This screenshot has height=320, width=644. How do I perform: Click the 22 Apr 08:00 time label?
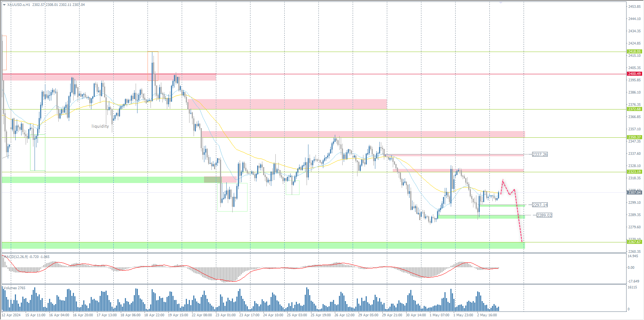[202, 315]
